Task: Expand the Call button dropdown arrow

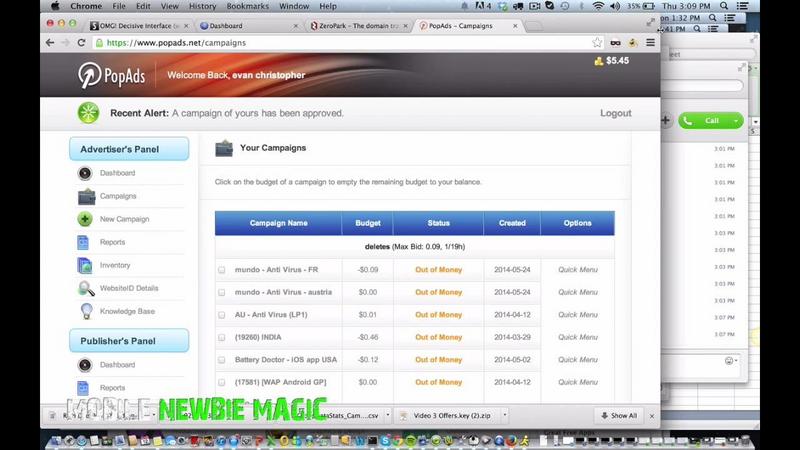Action: [736, 121]
